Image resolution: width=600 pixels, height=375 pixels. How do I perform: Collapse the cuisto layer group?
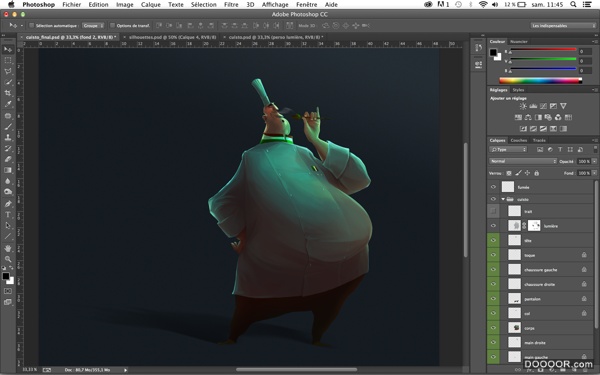point(503,199)
